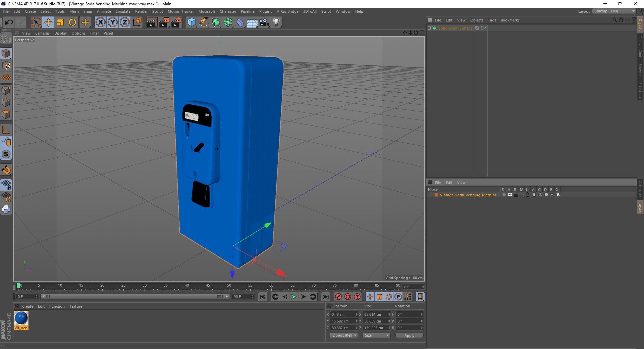Open the Layout Startup (User) dropdown
Screen dimensions: 644x349
point(614,11)
